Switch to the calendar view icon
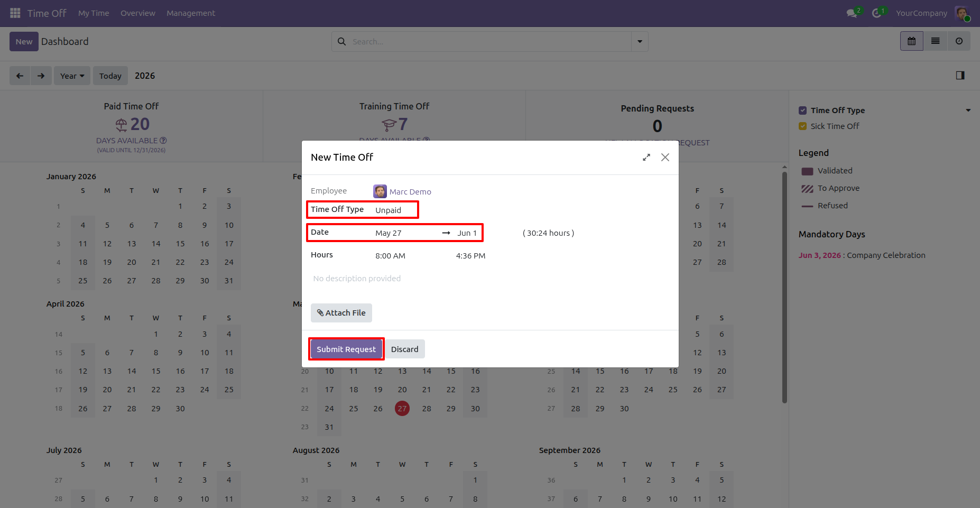980x508 pixels. (x=912, y=41)
